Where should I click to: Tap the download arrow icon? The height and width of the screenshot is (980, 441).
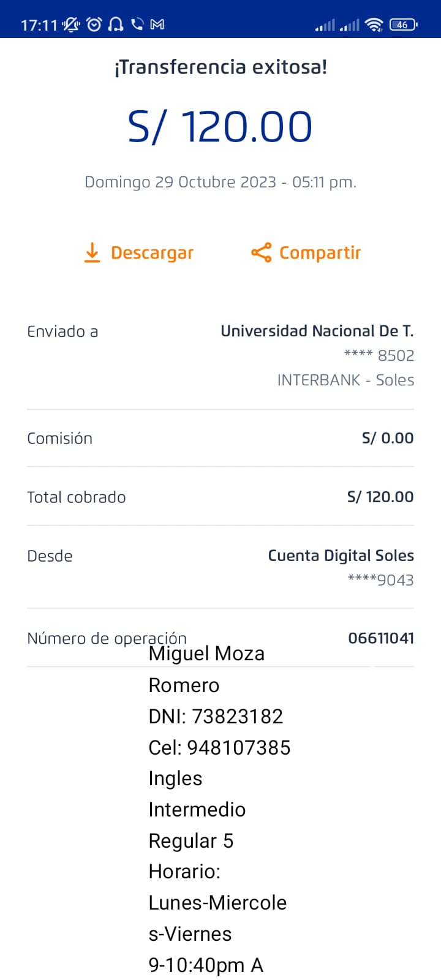point(92,252)
